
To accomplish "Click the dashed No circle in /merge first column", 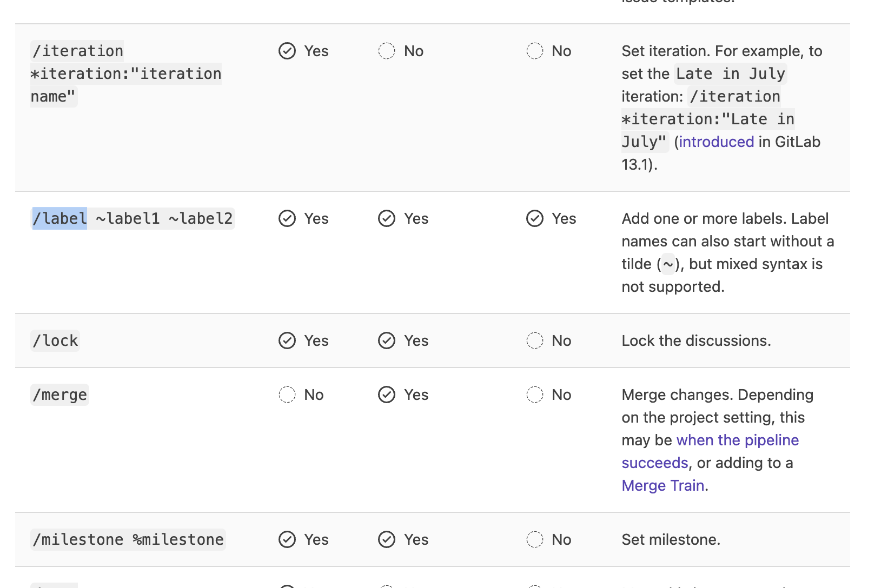I will pos(287,395).
